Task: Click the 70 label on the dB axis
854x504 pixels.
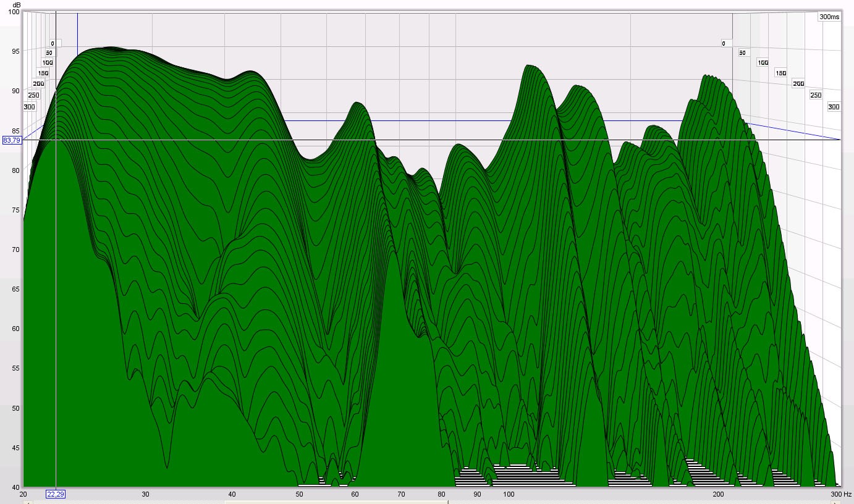Action: pos(16,250)
